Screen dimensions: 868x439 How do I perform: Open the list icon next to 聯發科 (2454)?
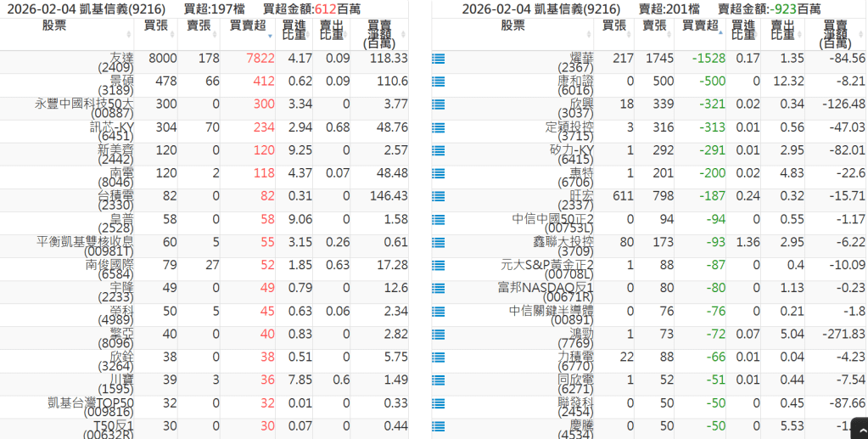pyautogui.click(x=438, y=403)
